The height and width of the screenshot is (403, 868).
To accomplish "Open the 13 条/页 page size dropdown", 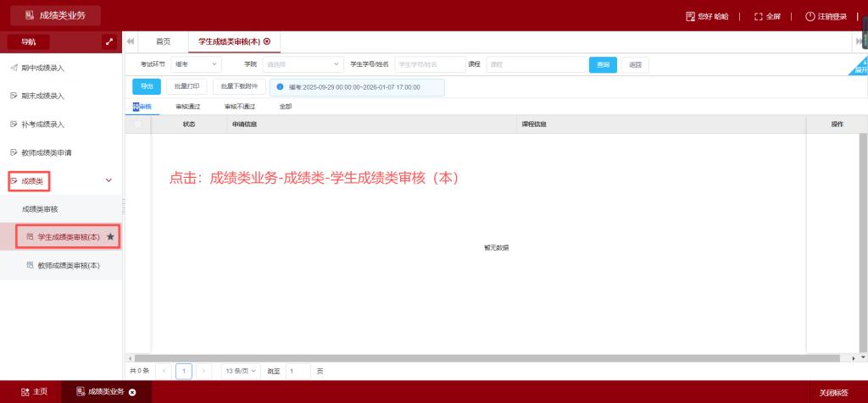I will [x=242, y=371].
